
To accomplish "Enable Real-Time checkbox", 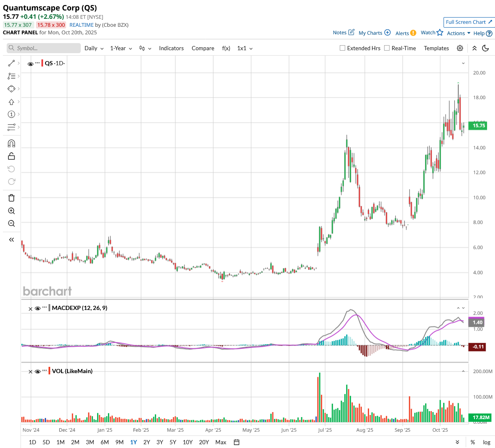I will (x=387, y=48).
